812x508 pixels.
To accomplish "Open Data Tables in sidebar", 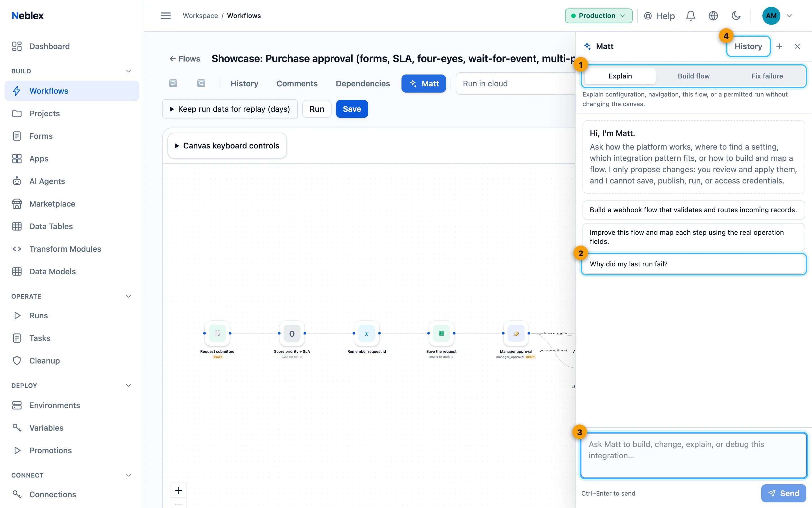I will point(72,226).
